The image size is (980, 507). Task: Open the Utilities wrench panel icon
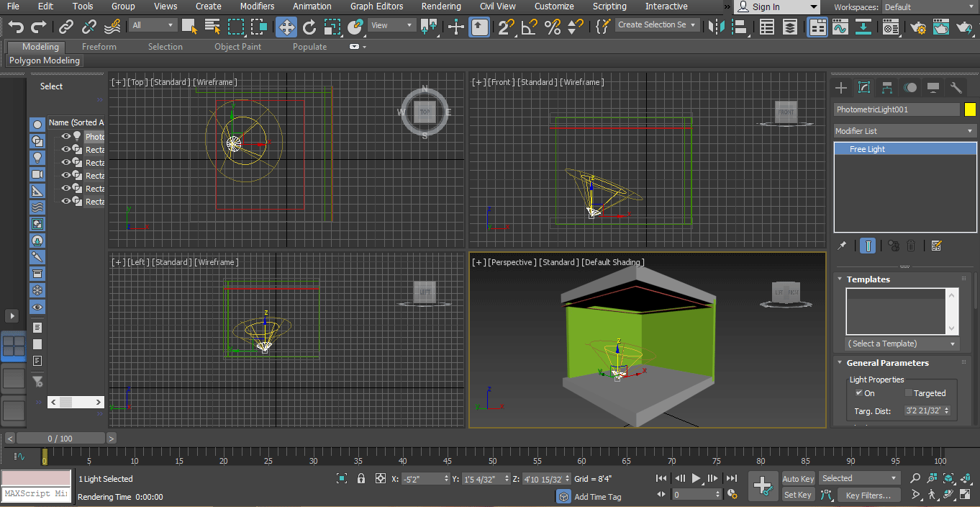(956, 88)
